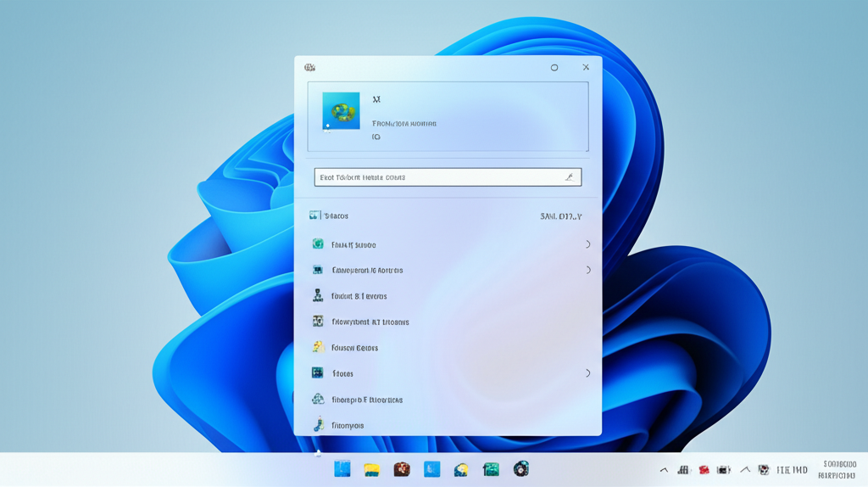The height and width of the screenshot is (487, 868).
Task: Click the small app icon in the window's top-left corner
Action: (310, 68)
